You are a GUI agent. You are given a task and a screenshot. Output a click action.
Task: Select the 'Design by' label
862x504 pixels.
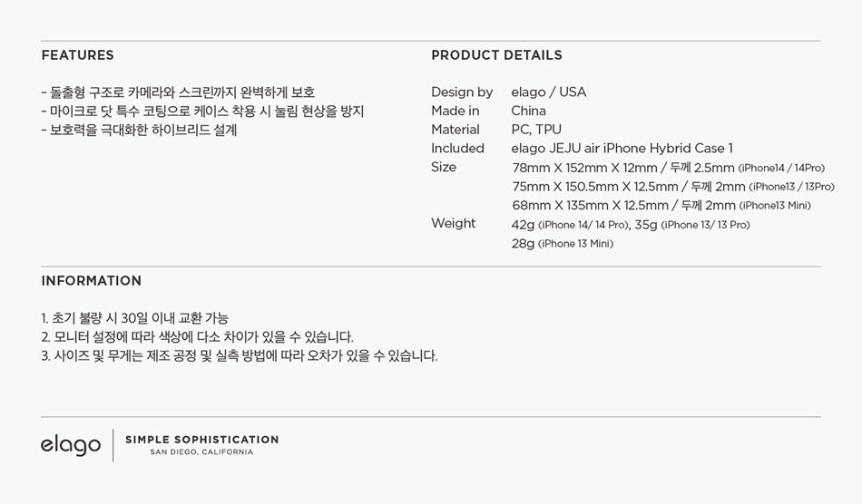(462, 92)
